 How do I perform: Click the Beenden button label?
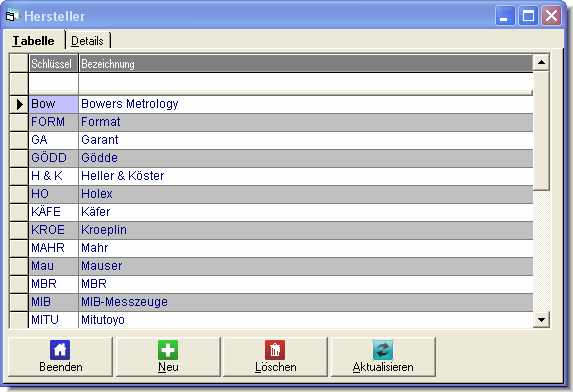point(61,367)
